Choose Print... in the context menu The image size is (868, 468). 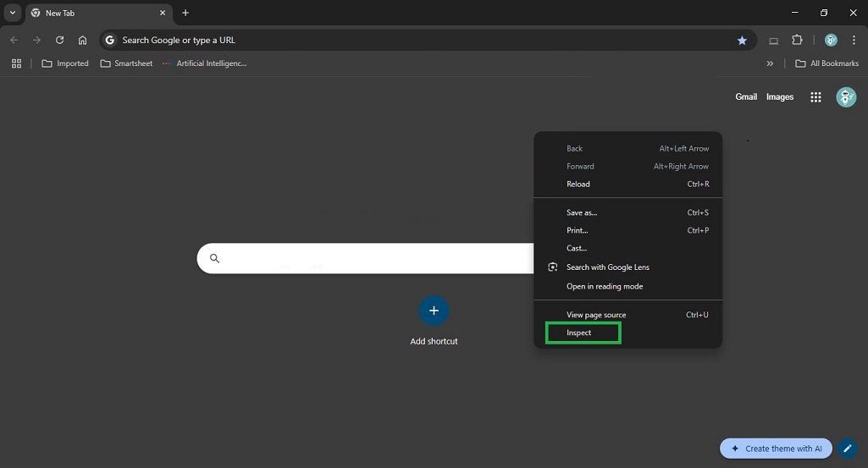click(628, 230)
